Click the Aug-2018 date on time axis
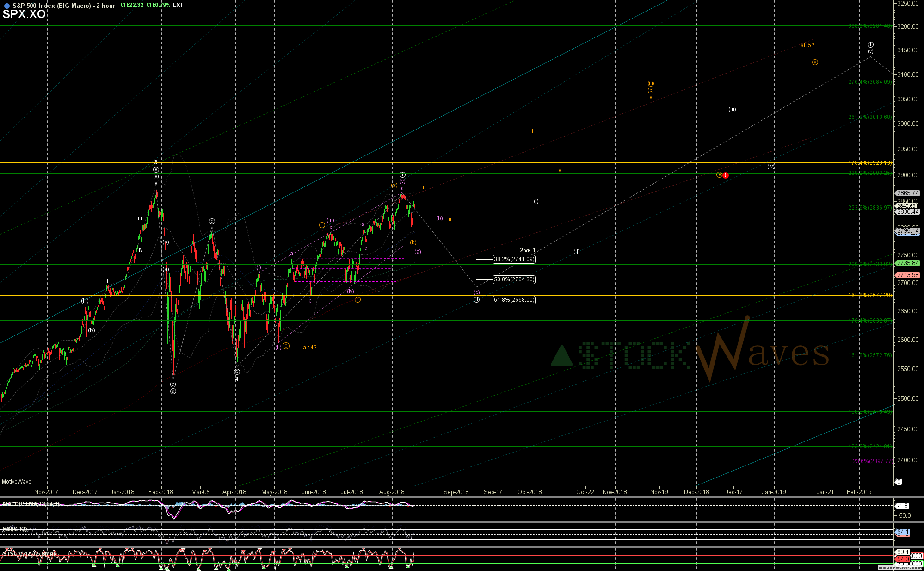924x571 pixels. (x=392, y=492)
